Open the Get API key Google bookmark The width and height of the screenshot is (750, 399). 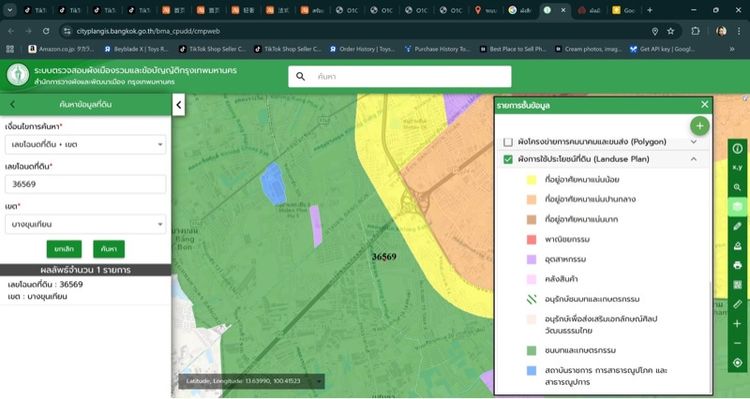pos(662,49)
